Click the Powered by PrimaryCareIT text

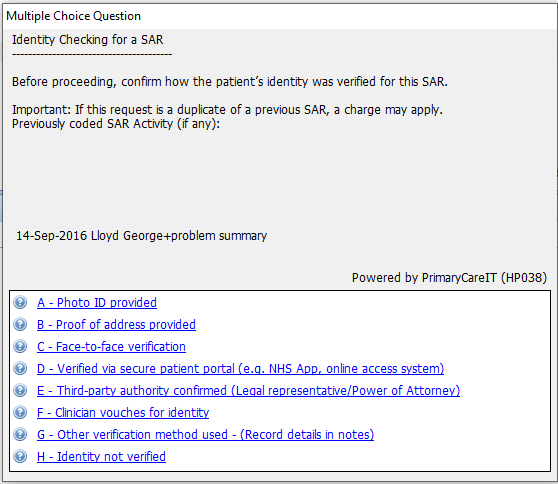point(449,278)
